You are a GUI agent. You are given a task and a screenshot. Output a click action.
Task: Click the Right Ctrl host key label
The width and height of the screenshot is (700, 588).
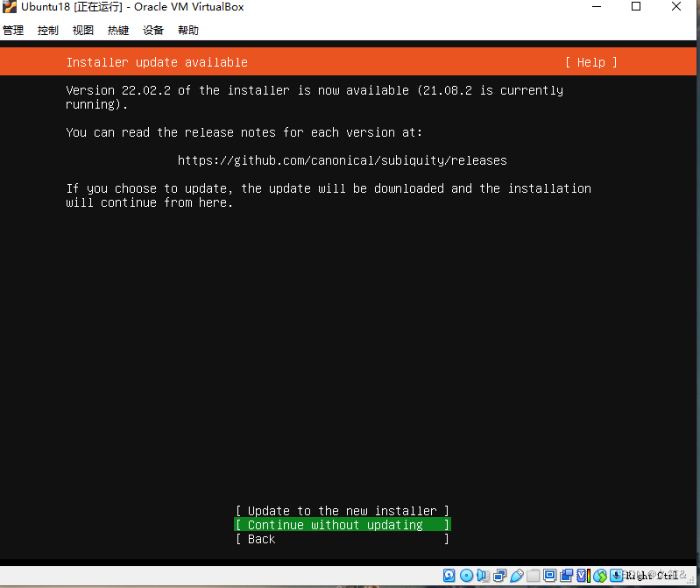click(x=652, y=576)
